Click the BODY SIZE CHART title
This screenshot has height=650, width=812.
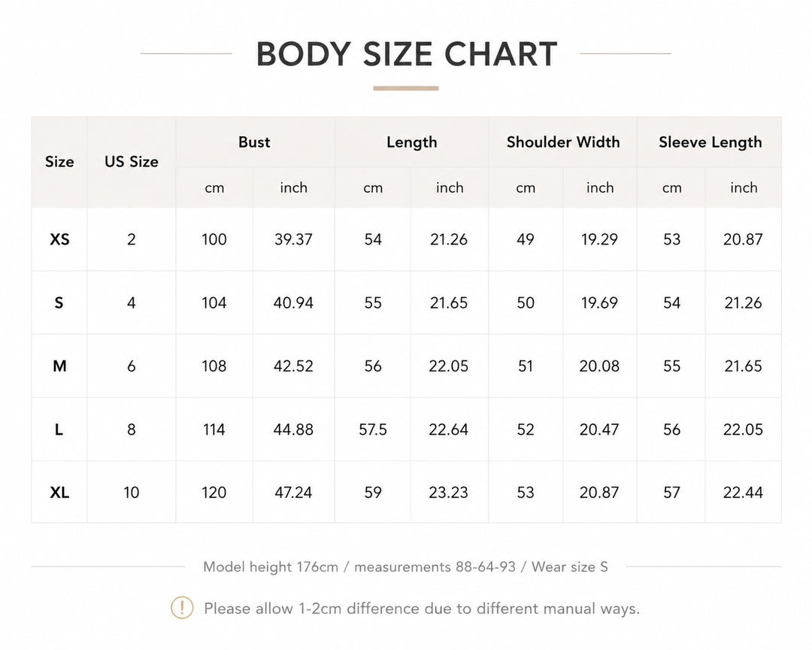(x=407, y=54)
